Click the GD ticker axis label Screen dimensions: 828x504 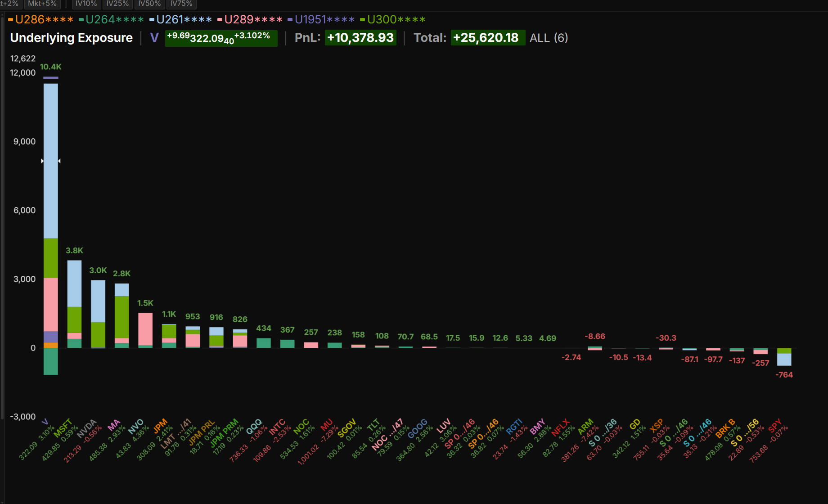coord(634,424)
